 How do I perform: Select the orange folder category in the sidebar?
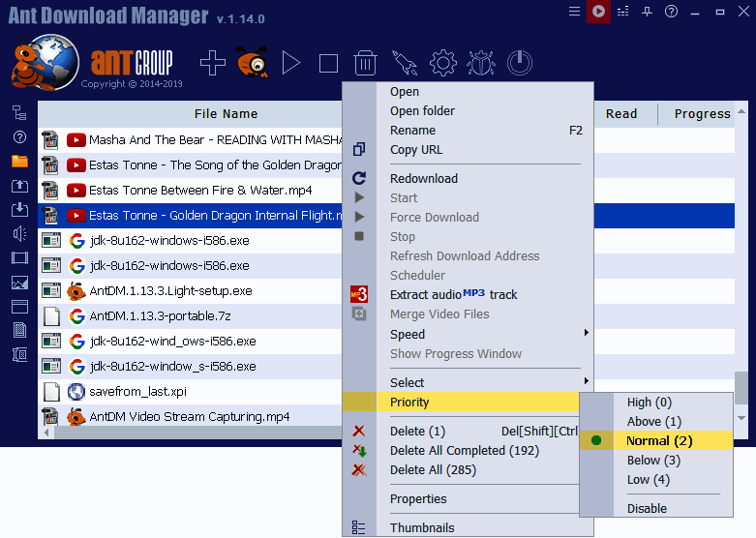[x=19, y=161]
